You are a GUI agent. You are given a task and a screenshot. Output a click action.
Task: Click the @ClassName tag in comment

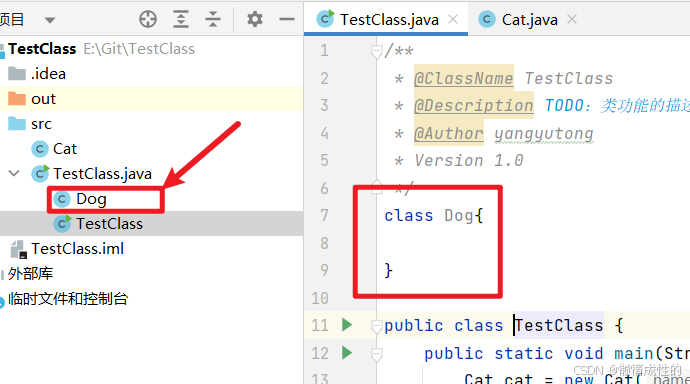(463, 78)
